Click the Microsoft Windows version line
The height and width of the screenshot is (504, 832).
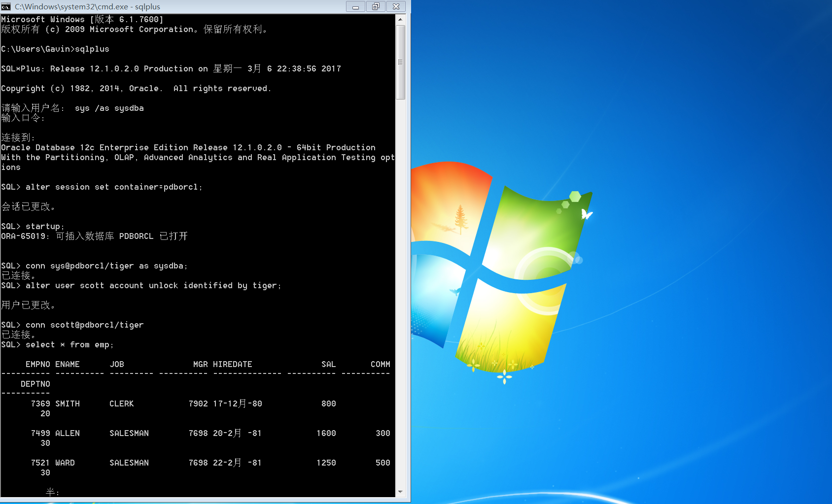tap(82, 19)
